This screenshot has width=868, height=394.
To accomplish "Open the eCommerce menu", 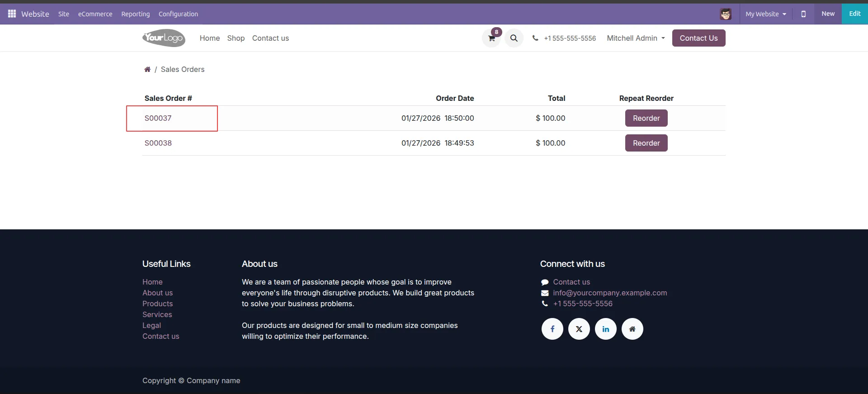I will click(x=95, y=14).
